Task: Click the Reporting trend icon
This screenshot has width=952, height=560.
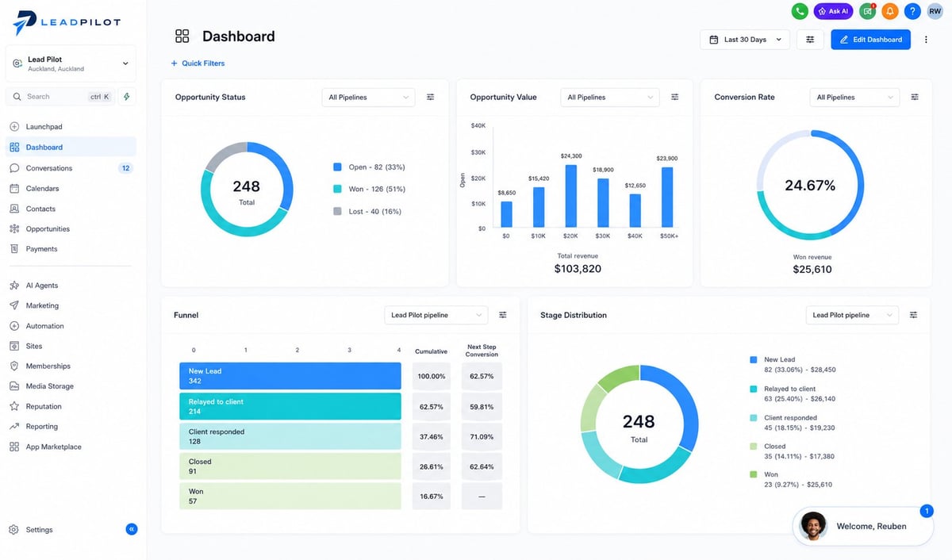Action: [x=14, y=426]
